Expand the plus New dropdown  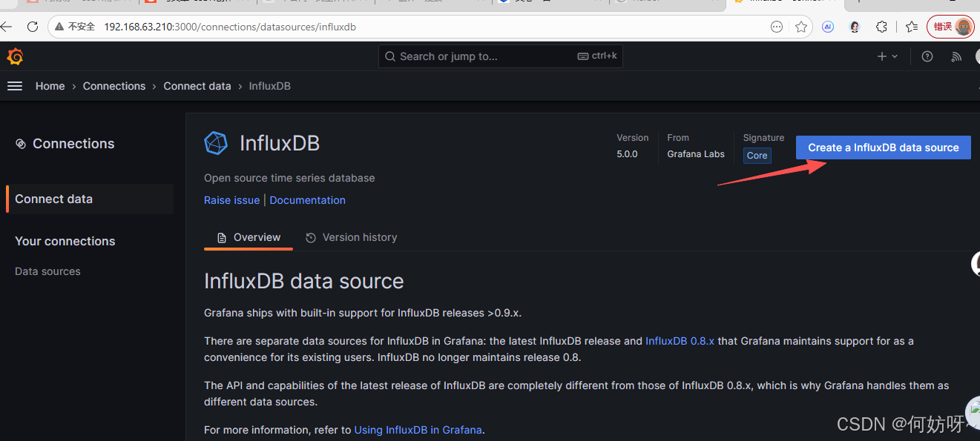[x=888, y=56]
